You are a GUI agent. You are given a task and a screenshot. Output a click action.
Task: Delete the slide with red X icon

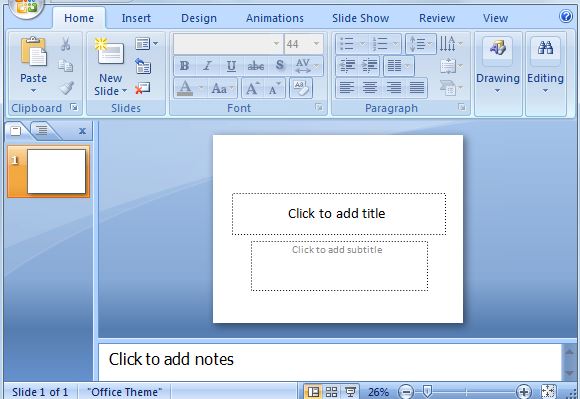point(142,88)
